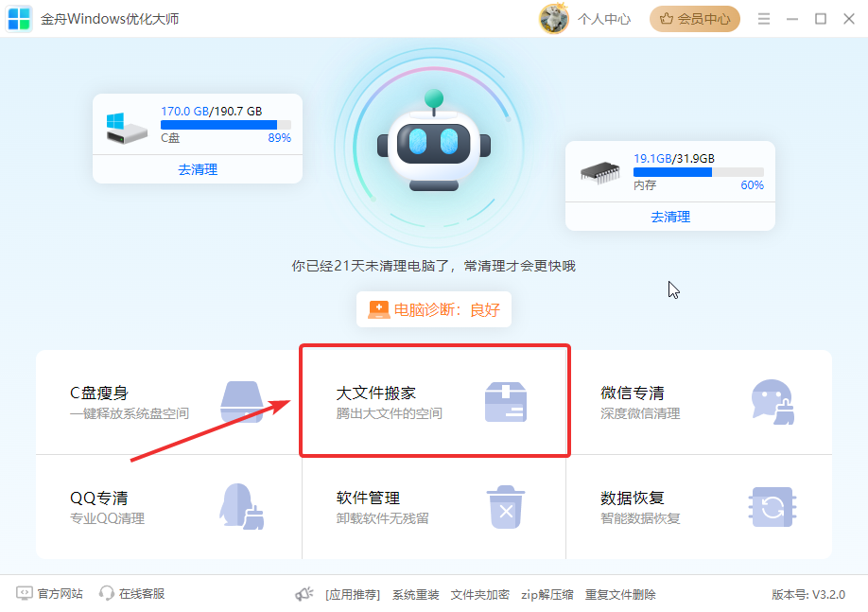The width and height of the screenshot is (868, 612).
Task: Click the 内存 usage progress bar
Action: point(699,172)
